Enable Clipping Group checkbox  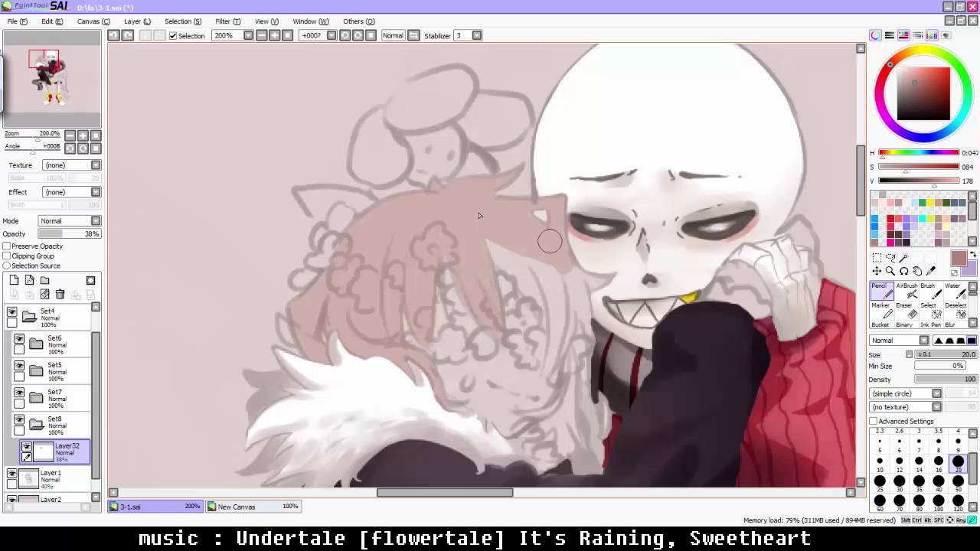point(6,256)
